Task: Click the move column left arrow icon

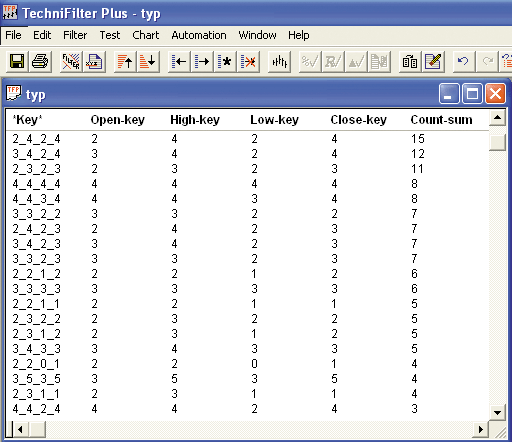Action: (179, 62)
